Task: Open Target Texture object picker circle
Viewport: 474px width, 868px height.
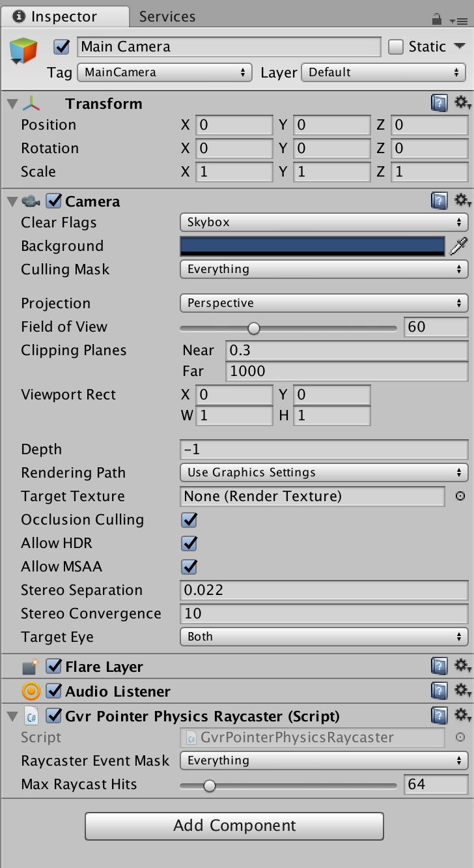Action: click(460, 496)
